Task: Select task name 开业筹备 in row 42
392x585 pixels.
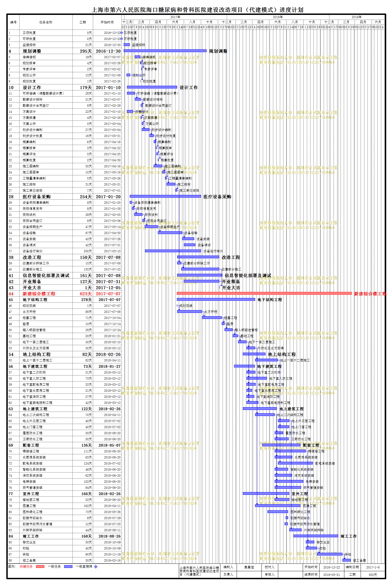Action: [x=32, y=281]
